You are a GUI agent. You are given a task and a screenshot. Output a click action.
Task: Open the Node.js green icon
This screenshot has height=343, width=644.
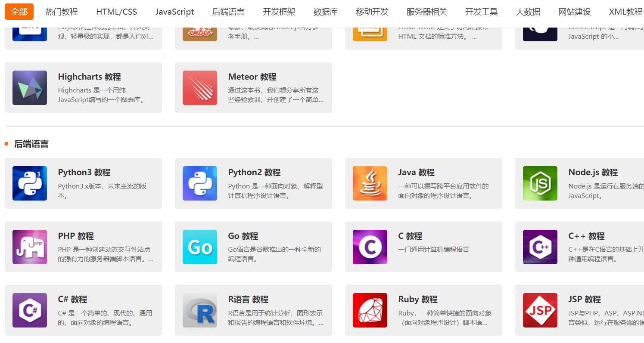click(540, 183)
